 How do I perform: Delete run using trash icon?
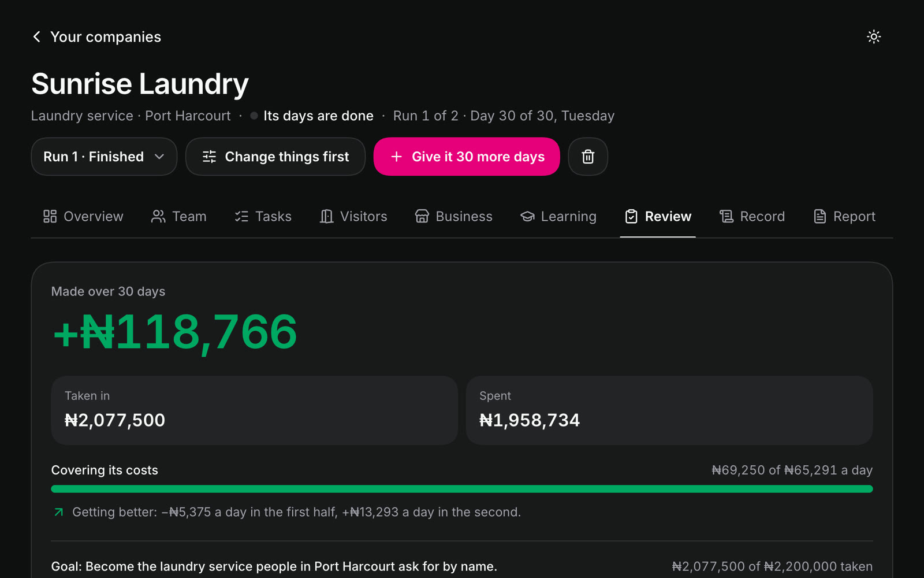[588, 157]
